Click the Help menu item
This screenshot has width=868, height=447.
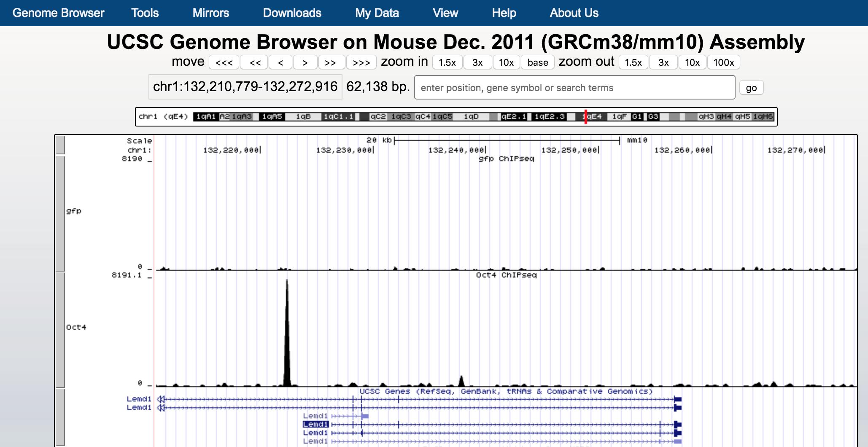click(x=504, y=13)
